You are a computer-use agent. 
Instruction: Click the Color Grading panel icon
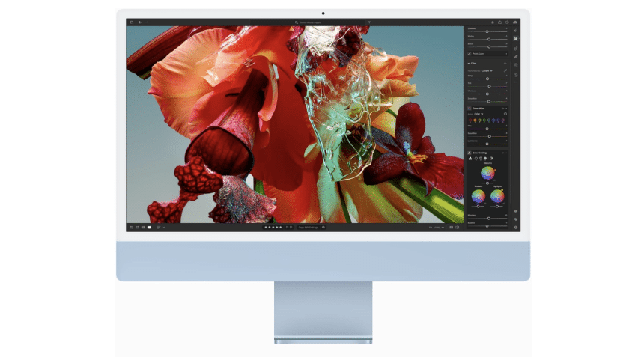[469, 153]
